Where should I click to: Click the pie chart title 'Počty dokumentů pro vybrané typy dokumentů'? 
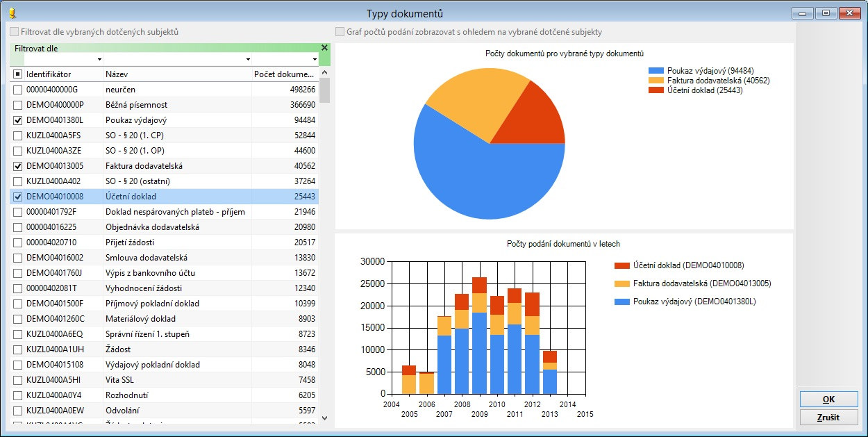click(x=565, y=53)
